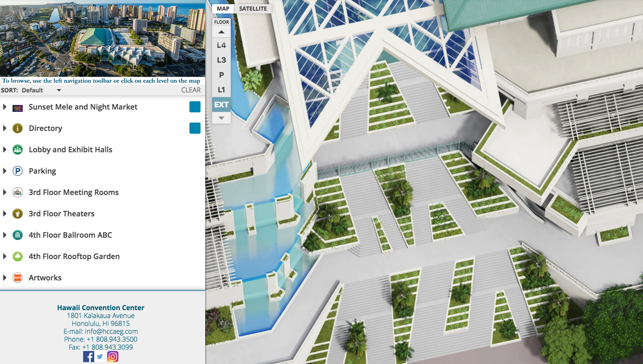
Task: Click the info@hccaeg.com email link
Action: tap(111, 331)
